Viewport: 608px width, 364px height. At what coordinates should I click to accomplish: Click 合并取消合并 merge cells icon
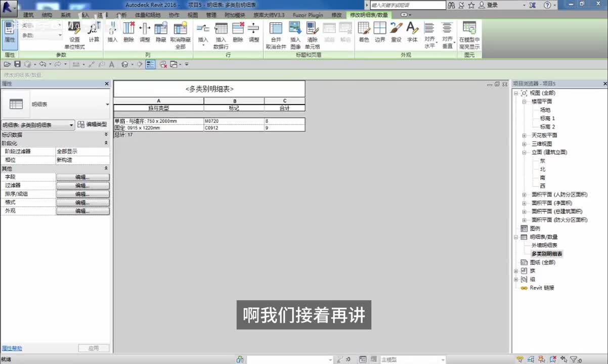pyautogui.click(x=276, y=35)
